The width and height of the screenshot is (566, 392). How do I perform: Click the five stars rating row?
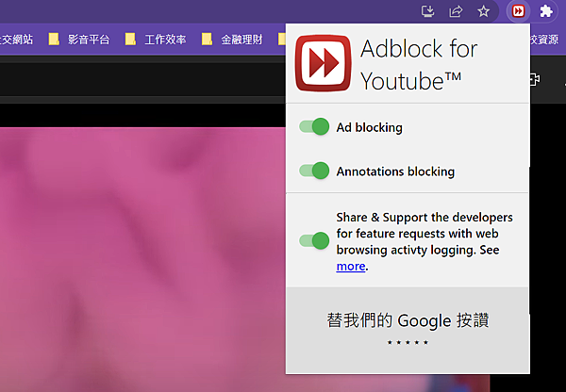pos(408,342)
